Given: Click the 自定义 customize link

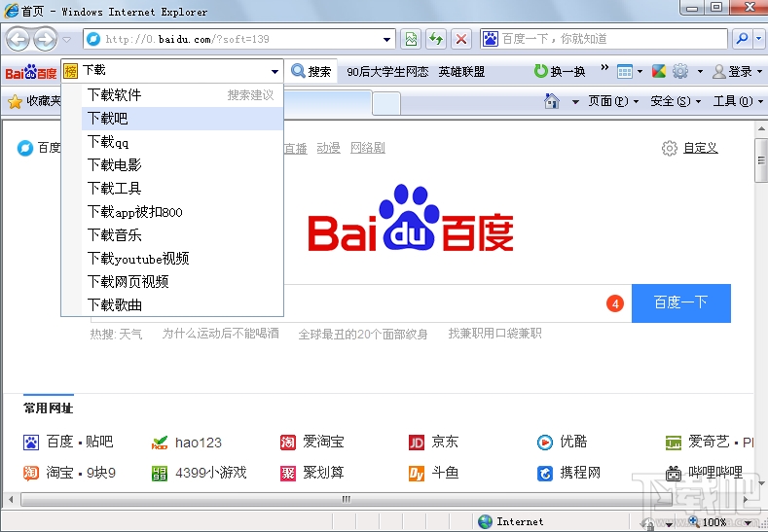Looking at the screenshot, I should coord(701,148).
